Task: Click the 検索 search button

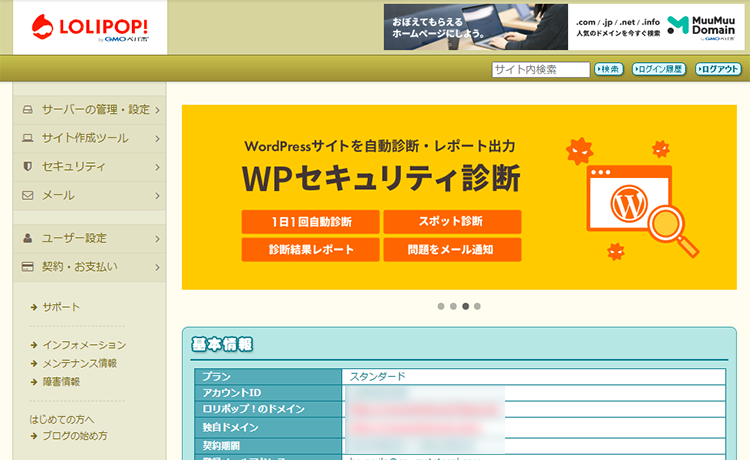Action: [x=608, y=69]
